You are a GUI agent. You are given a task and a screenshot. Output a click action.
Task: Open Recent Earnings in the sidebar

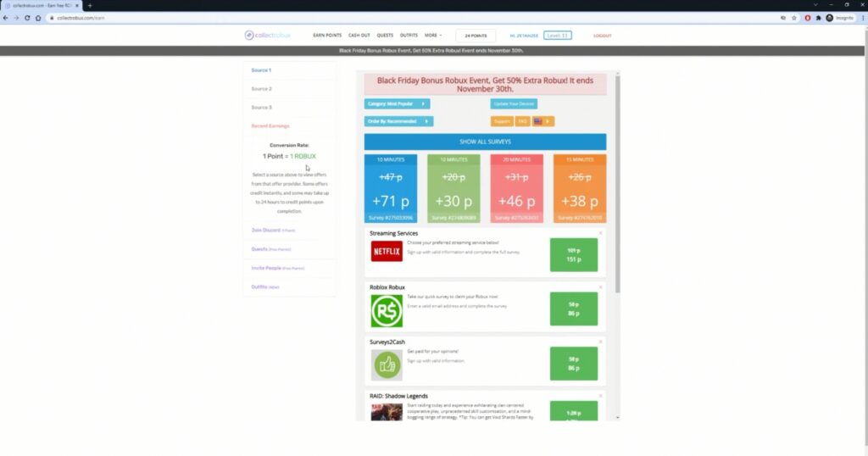coord(270,126)
